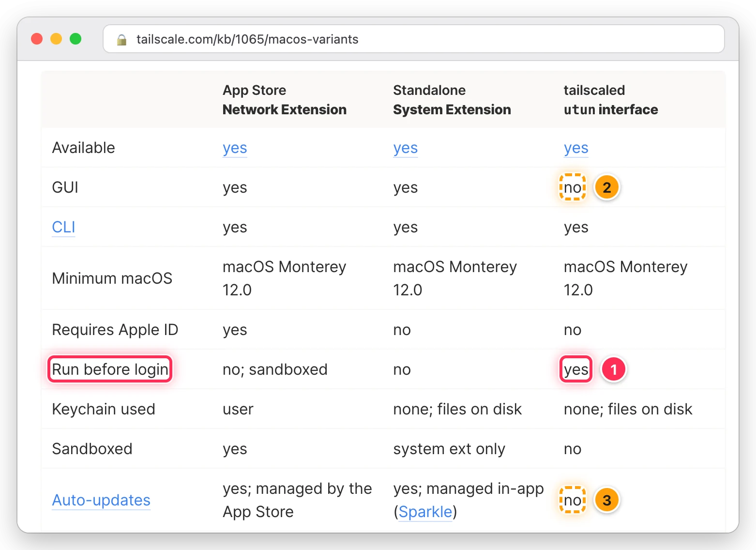756x550 pixels.
Task: Click Standalone's "none; files on disk" cell
Action: tap(457, 409)
